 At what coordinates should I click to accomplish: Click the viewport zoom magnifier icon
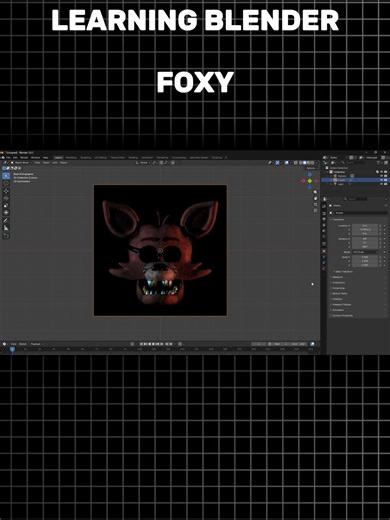coord(315,192)
